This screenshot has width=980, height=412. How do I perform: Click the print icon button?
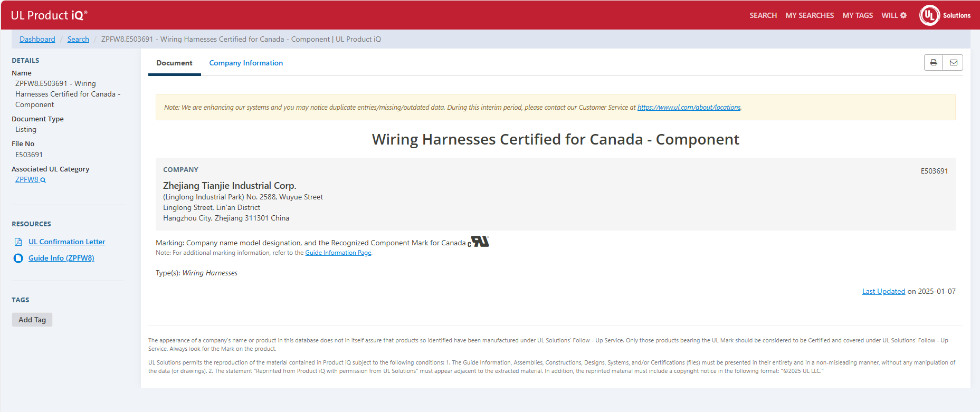point(933,63)
